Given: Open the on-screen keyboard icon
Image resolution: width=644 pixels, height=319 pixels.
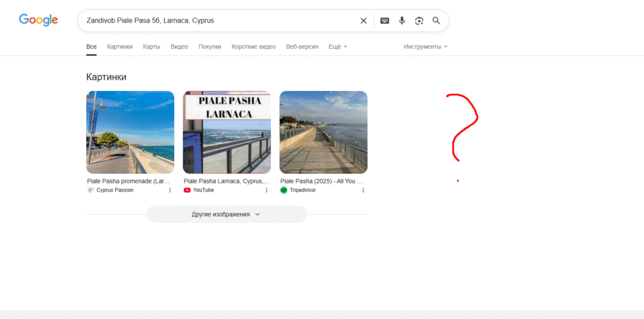Looking at the screenshot, I should click(x=385, y=21).
